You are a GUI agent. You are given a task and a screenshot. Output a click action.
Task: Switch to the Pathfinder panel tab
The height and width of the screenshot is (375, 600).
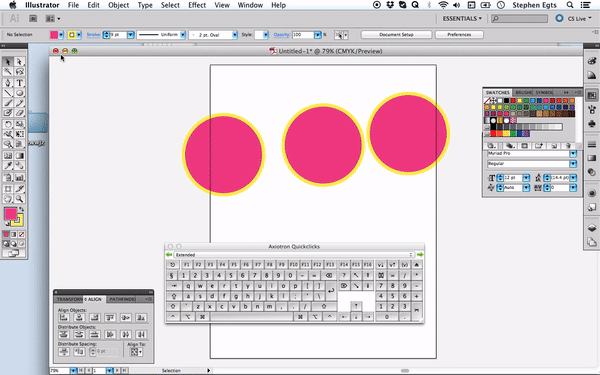pyautogui.click(x=122, y=299)
